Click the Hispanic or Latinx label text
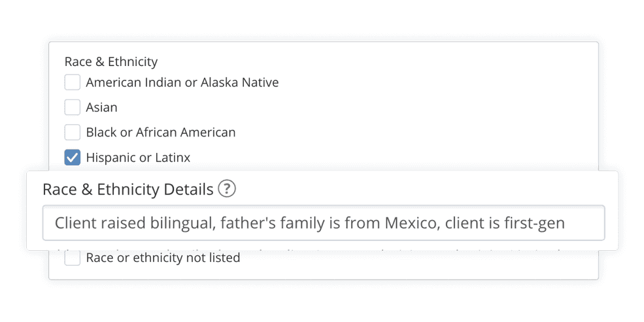 (x=138, y=157)
